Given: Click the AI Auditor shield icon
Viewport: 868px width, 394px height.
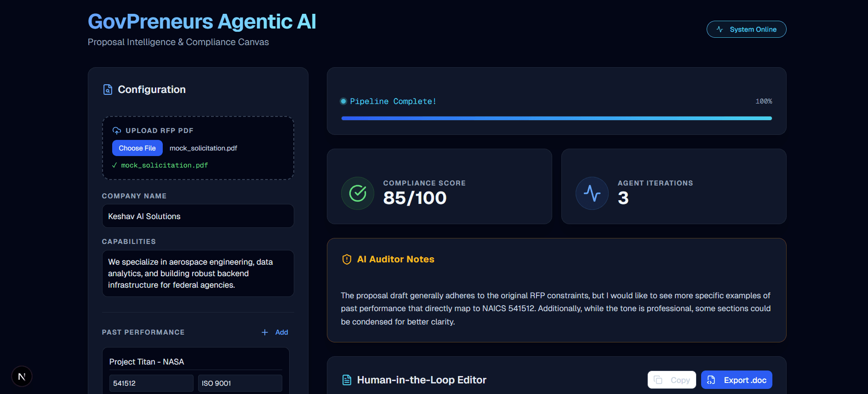Looking at the screenshot, I should (x=347, y=260).
